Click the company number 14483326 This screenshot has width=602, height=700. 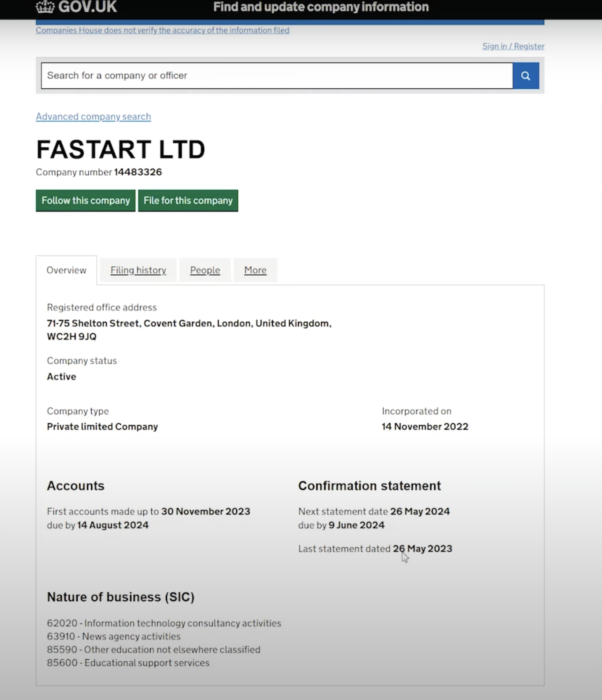[138, 172]
